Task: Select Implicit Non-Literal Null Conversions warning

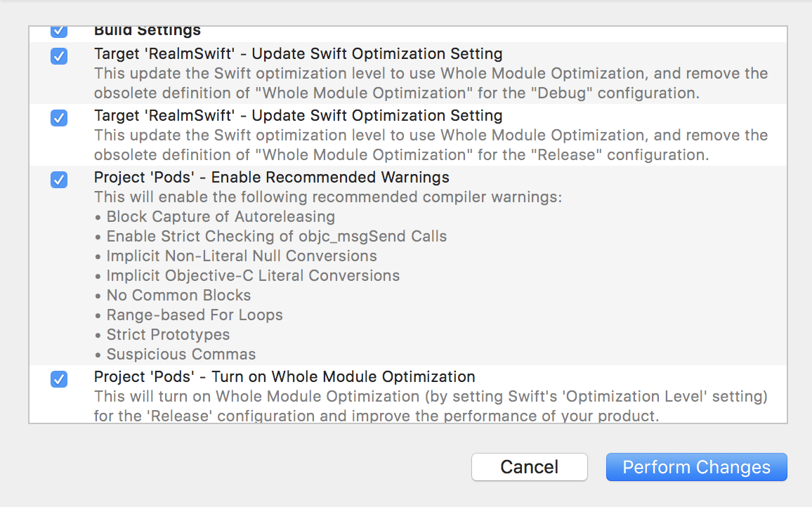Action: 242,256
